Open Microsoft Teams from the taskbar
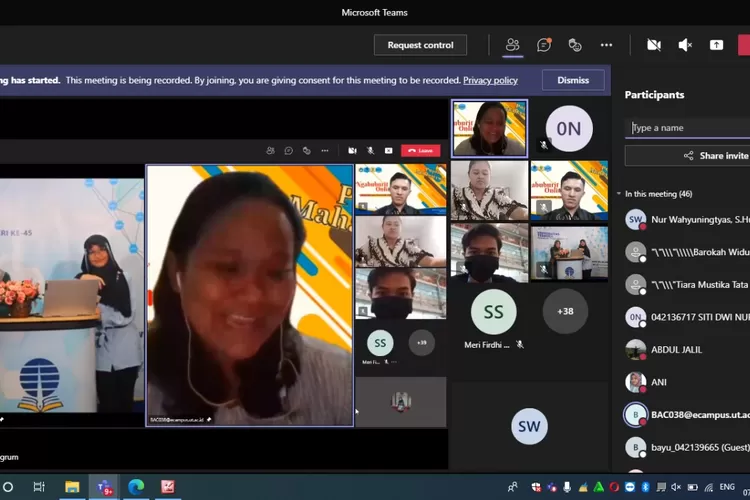 coord(104,487)
